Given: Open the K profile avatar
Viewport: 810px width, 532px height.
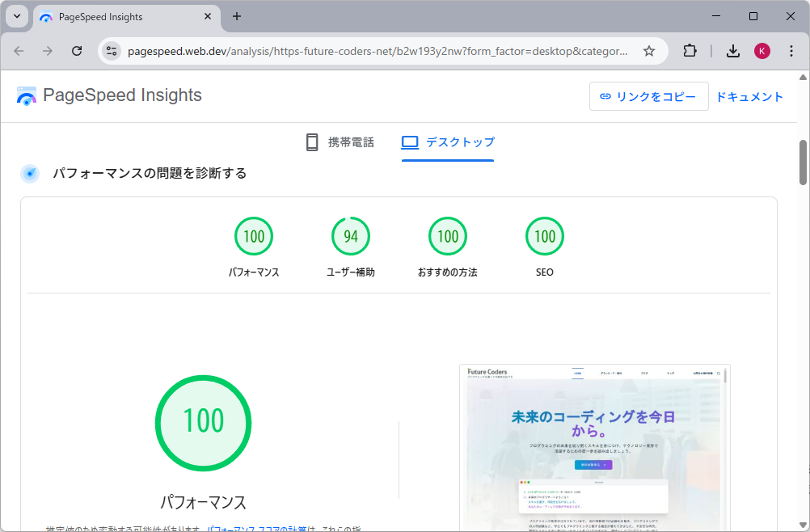Looking at the screenshot, I should pyautogui.click(x=762, y=51).
